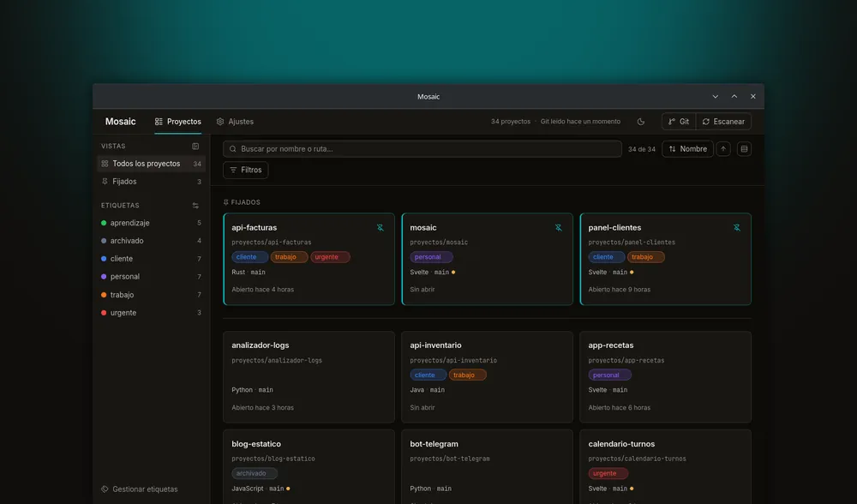This screenshot has width=857, height=504.
Task: Switch to the Ajustes tab
Action: point(235,122)
